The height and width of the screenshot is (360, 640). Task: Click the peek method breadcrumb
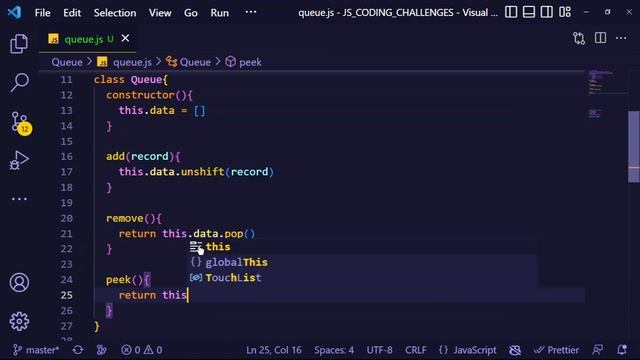(x=244, y=62)
